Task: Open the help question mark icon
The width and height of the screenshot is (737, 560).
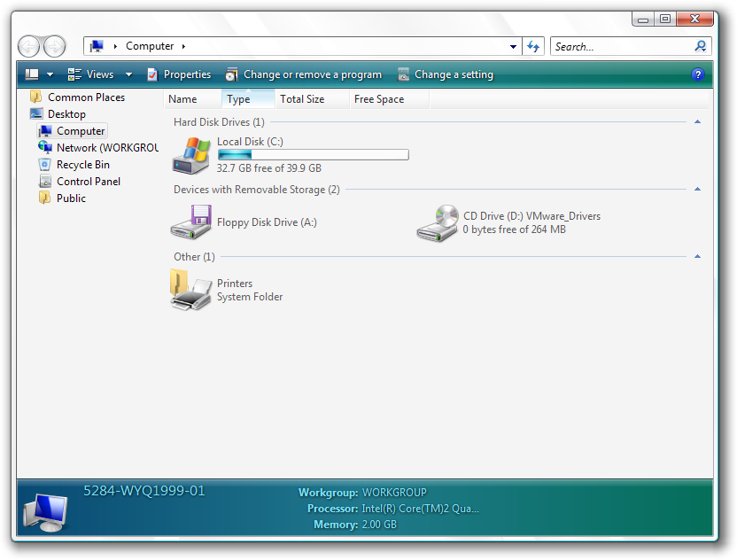Action: click(x=698, y=74)
